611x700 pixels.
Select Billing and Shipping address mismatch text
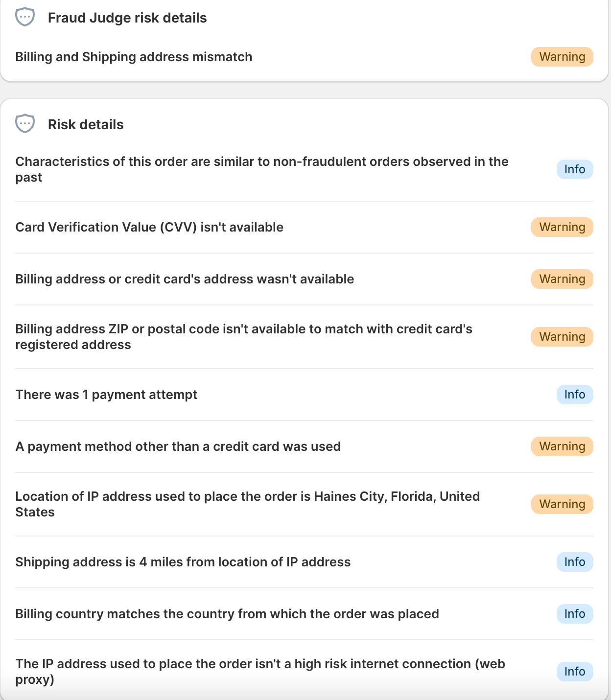point(134,57)
